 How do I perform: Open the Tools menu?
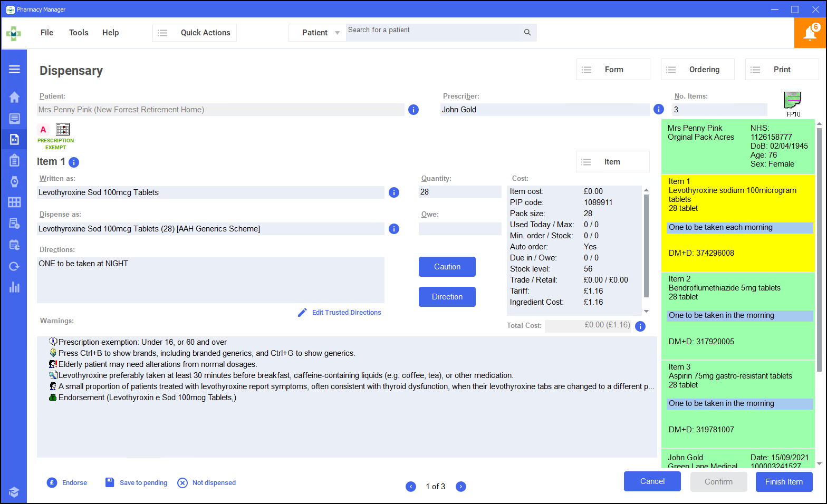(79, 33)
